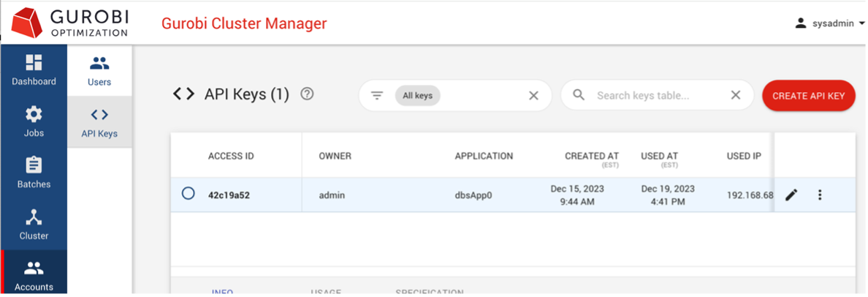Open the filter list icon

click(377, 95)
